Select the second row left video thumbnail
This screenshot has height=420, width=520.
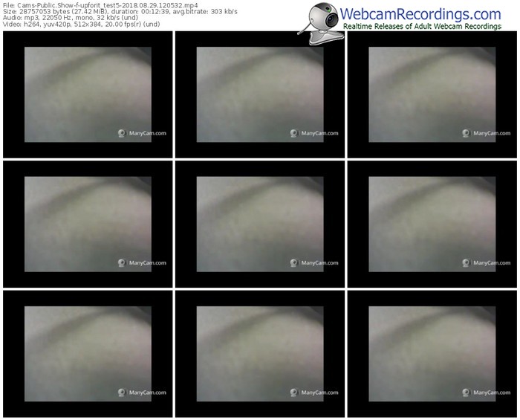point(88,224)
